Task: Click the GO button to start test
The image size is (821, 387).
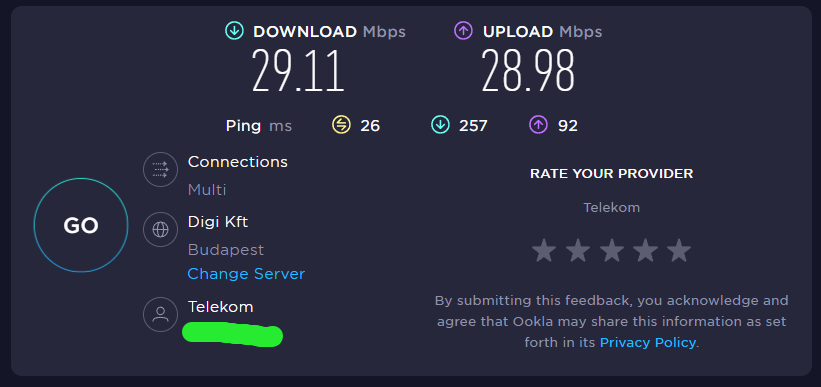Action: click(81, 225)
